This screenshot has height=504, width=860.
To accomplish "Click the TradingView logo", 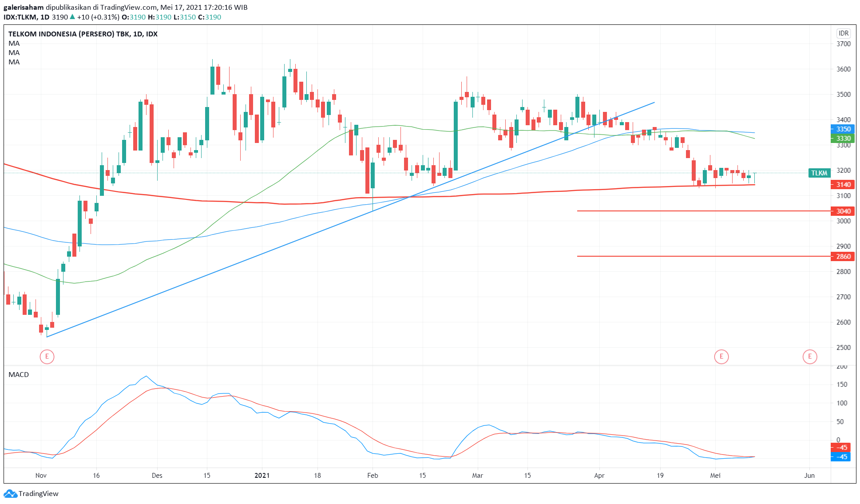I will (31, 493).
